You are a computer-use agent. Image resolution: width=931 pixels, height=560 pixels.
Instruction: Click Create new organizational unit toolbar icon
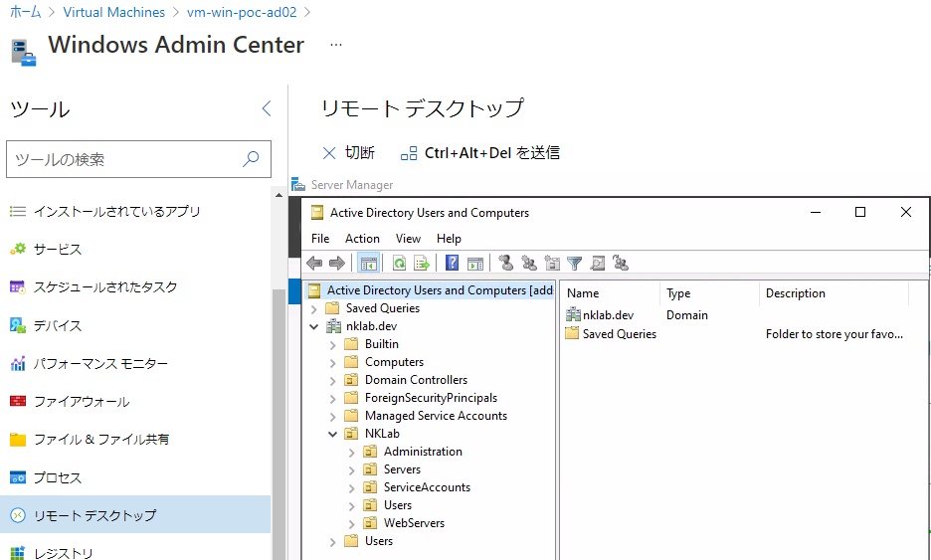click(x=552, y=263)
